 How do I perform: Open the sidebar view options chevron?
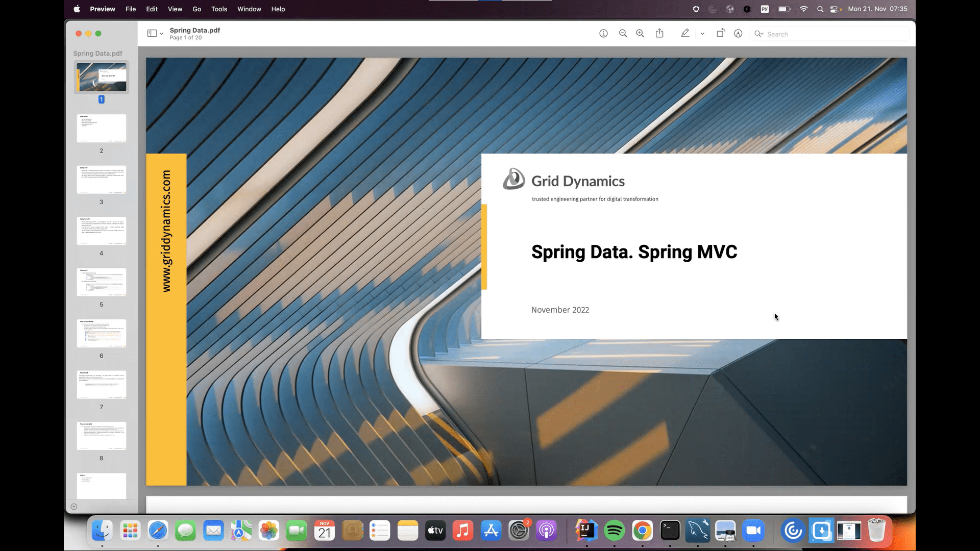(161, 34)
